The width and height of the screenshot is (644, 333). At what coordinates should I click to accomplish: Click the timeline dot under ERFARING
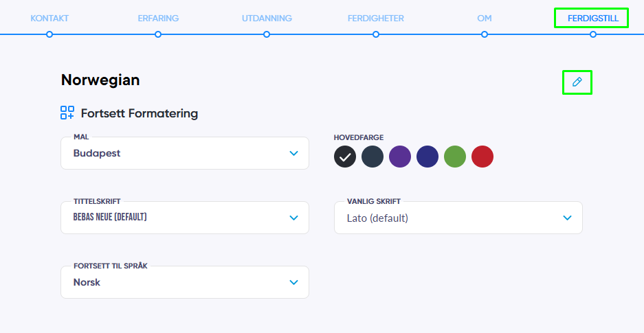coord(158,34)
